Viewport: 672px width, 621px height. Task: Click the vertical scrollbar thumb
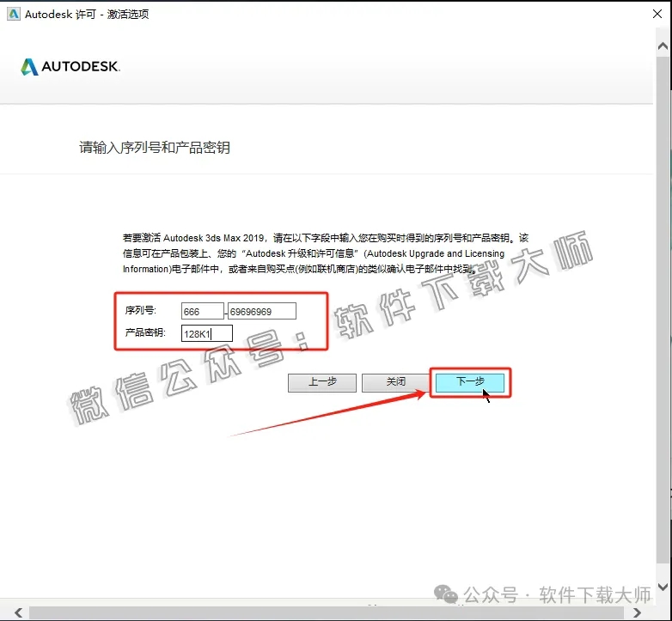(663, 308)
